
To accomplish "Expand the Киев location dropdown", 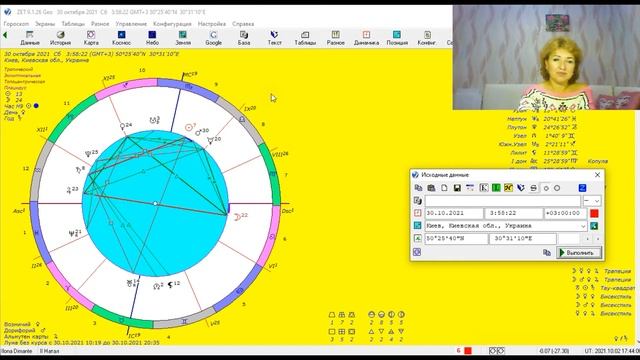I will point(583,226).
